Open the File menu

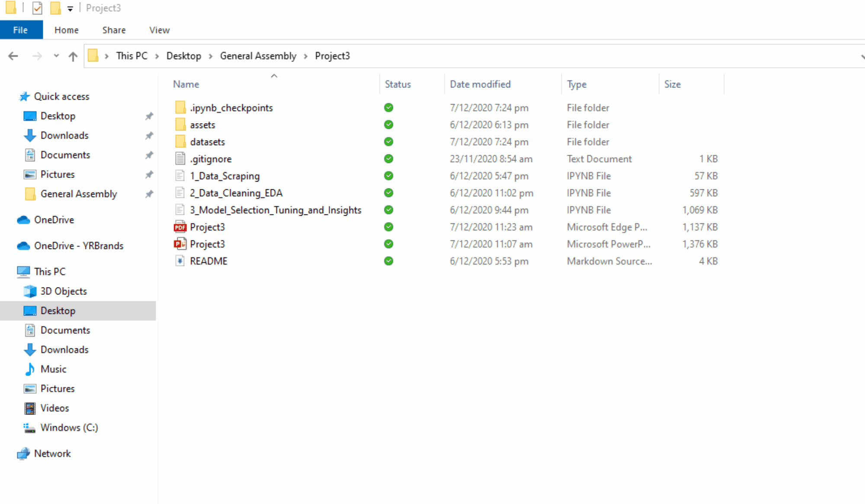21,30
